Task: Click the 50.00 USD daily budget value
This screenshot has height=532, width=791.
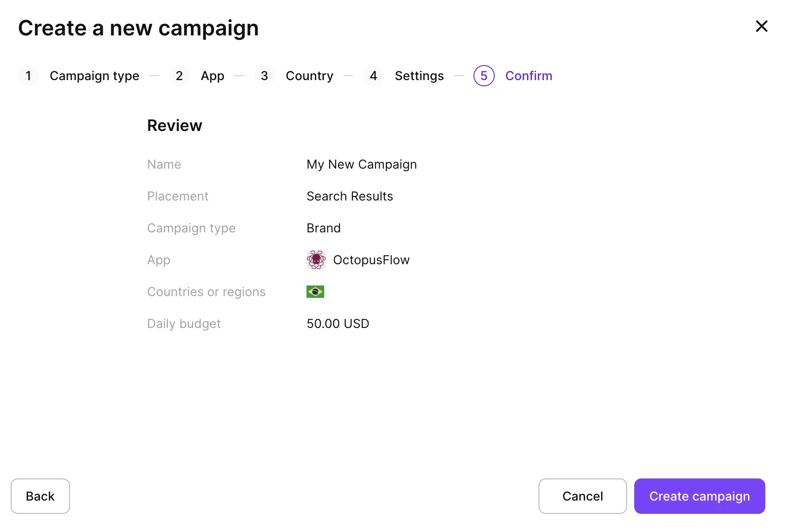Action: [338, 324]
